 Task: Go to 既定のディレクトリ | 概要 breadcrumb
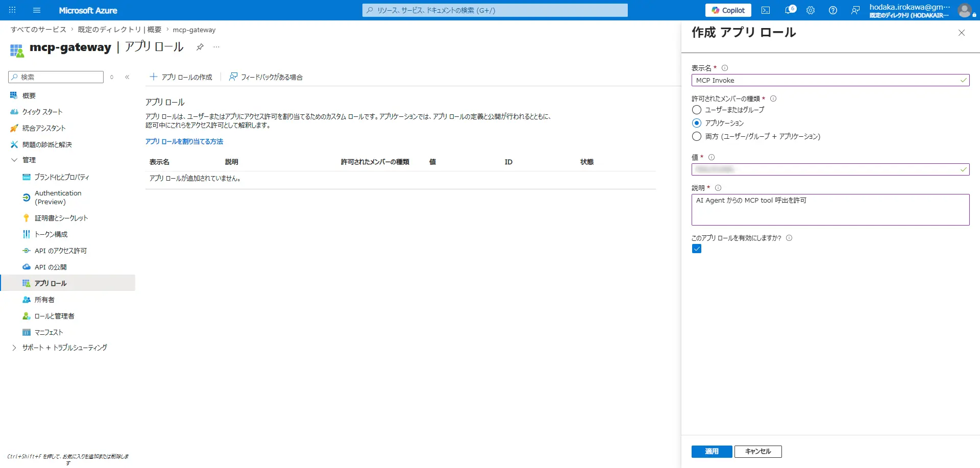click(119, 30)
